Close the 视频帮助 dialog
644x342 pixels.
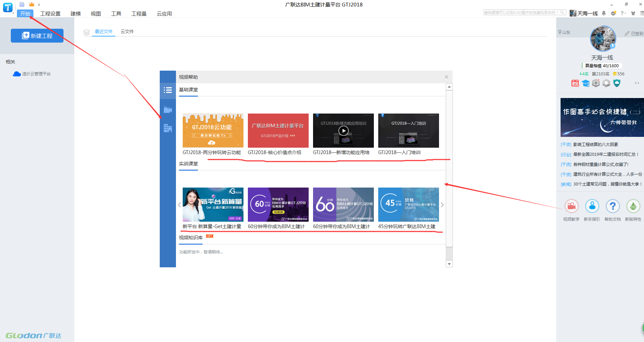click(x=446, y=77)
